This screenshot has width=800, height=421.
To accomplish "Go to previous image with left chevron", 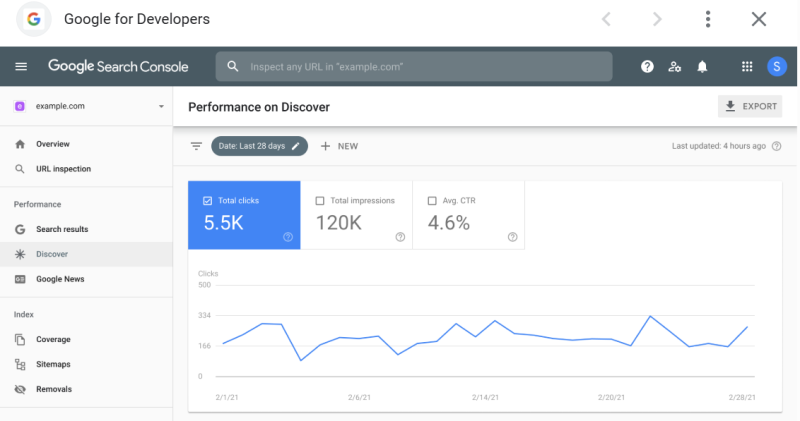I will (606, 19).
